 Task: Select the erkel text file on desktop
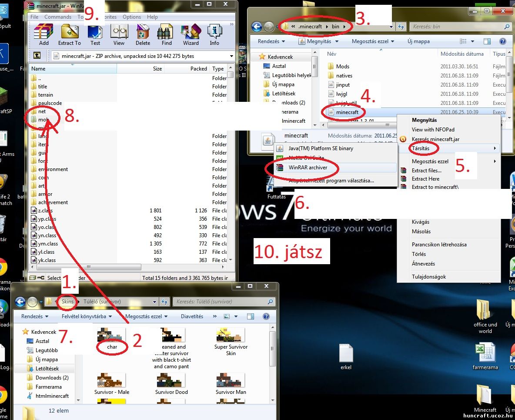[x=346, y=357]
